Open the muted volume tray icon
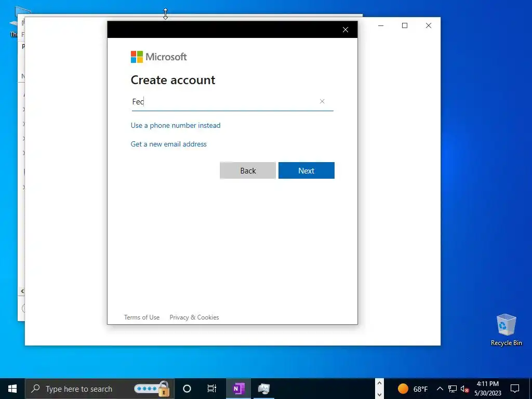This screenshot has width=532, height=399. tap(464, 389)
